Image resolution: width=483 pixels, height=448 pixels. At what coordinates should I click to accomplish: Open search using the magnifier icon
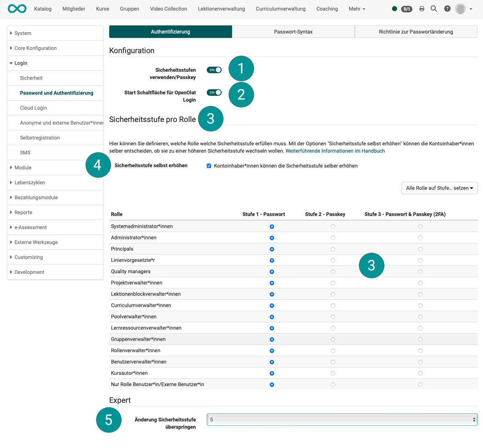click(x=433, y=8)
